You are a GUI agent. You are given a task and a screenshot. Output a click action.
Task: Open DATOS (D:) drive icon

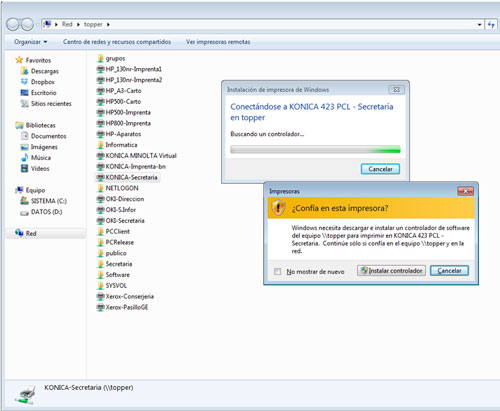[x=24, y=212]
